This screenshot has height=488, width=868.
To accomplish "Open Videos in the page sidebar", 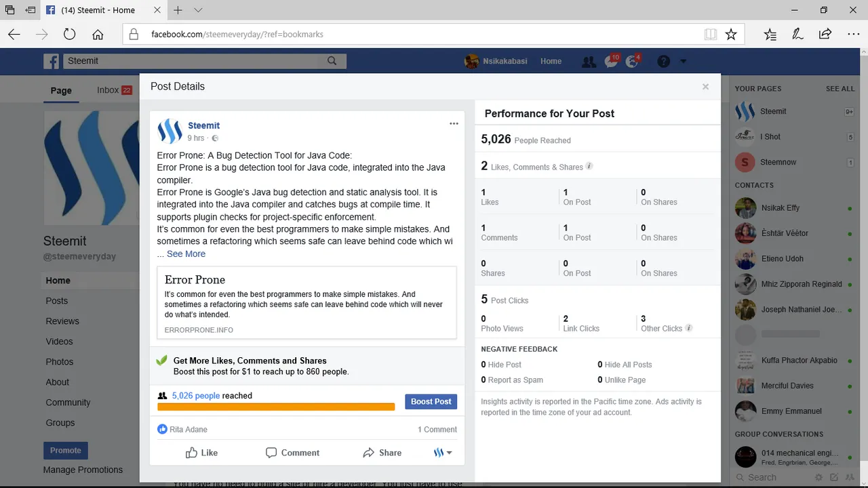I will coord(59,342).
